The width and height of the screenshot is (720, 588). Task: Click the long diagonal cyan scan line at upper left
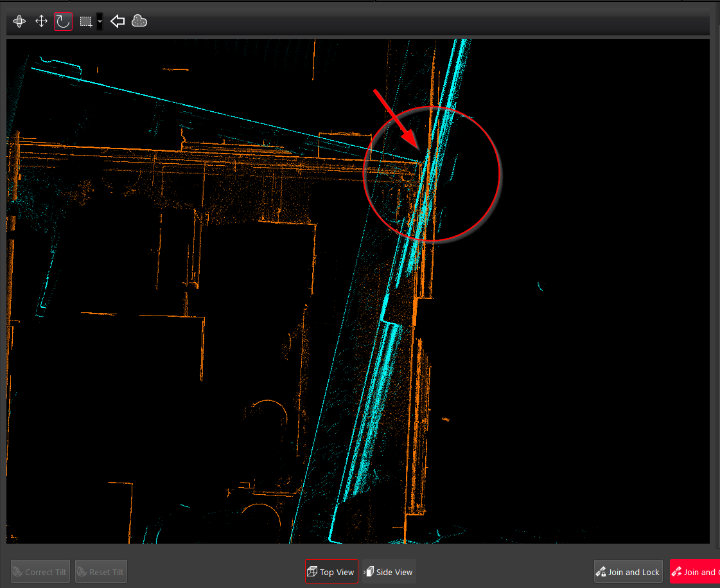[193, 104]
